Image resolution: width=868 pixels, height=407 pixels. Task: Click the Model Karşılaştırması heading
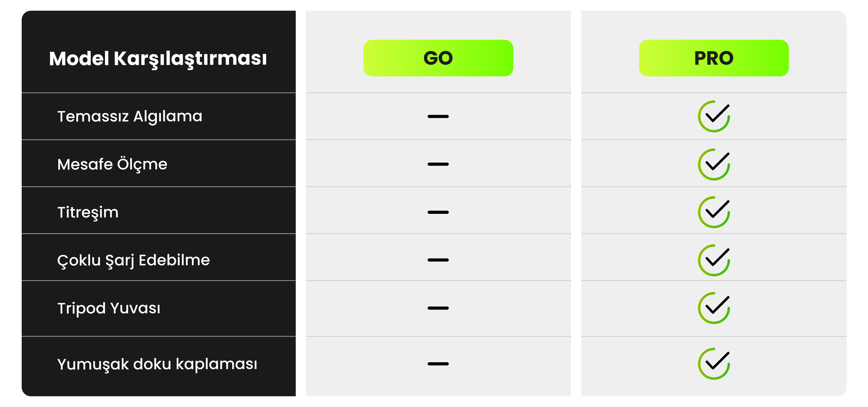click(158, 59)
